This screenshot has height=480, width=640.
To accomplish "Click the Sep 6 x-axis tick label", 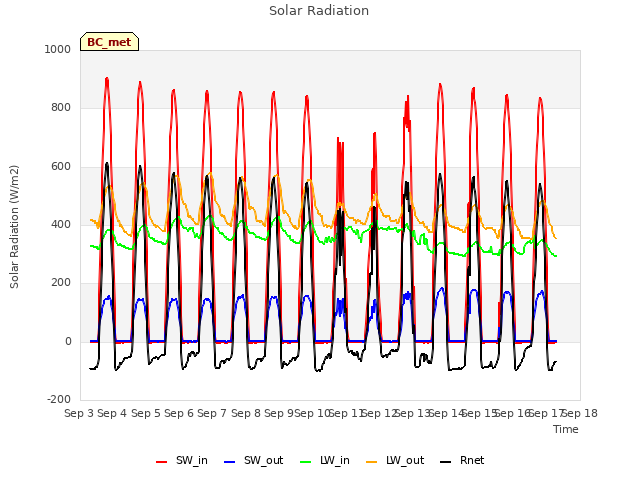I will pyautogui.click(x=179, y=413).
